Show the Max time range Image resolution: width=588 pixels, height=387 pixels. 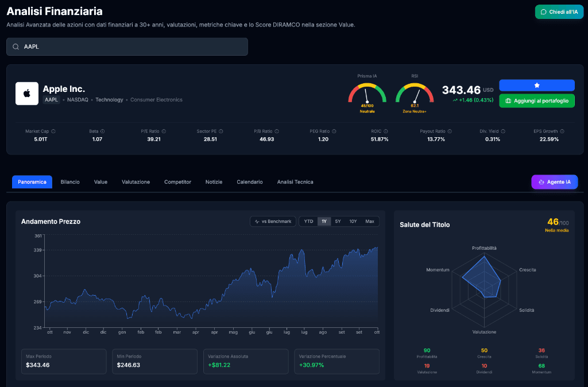370,221
